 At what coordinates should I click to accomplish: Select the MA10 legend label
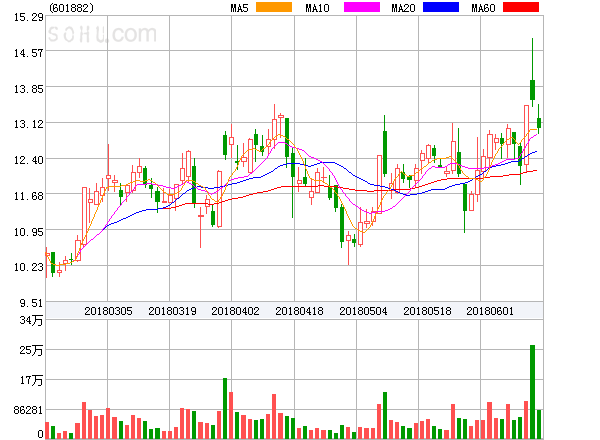317,8
